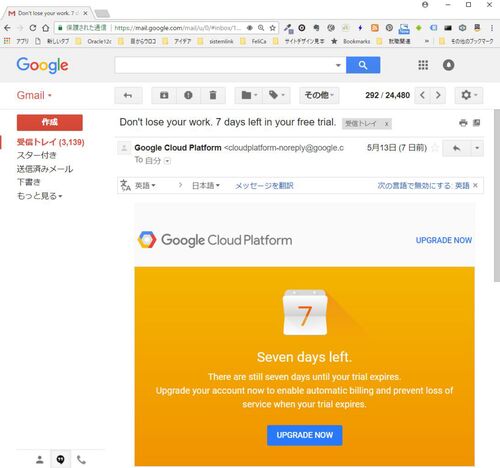Viewport: 500px width, 468px height.
Task: Print the message with printer icon
Action: [x=463, y=123]
